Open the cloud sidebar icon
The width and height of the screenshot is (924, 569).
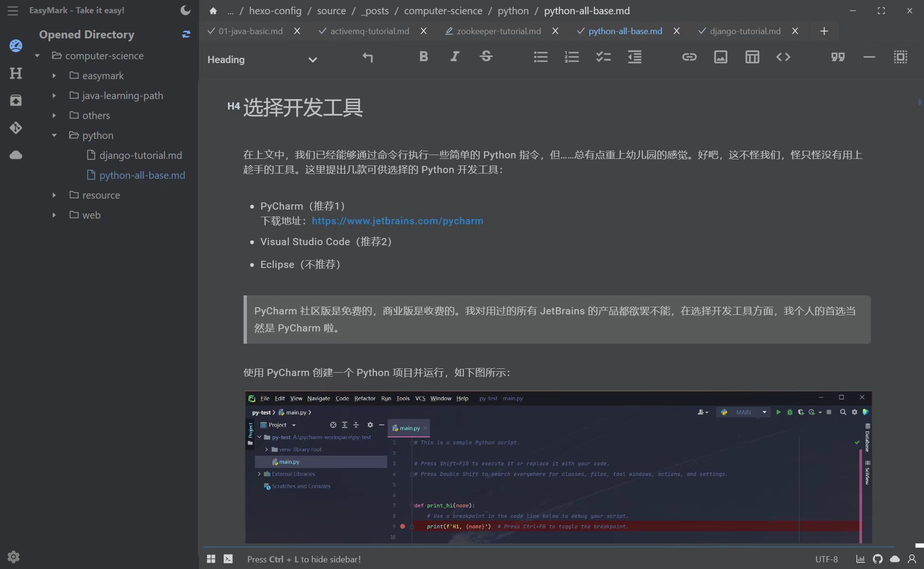[16, 155]
